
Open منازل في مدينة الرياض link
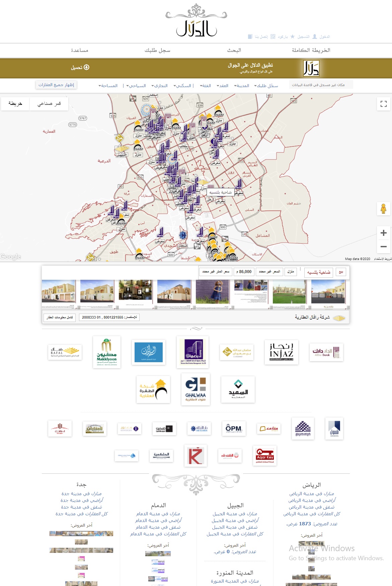(x=312, y=494)
